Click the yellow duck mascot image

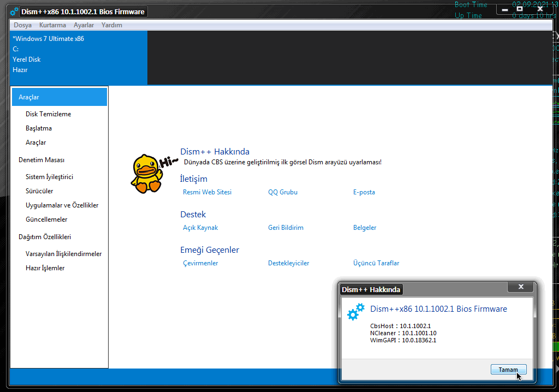[147, 174]
